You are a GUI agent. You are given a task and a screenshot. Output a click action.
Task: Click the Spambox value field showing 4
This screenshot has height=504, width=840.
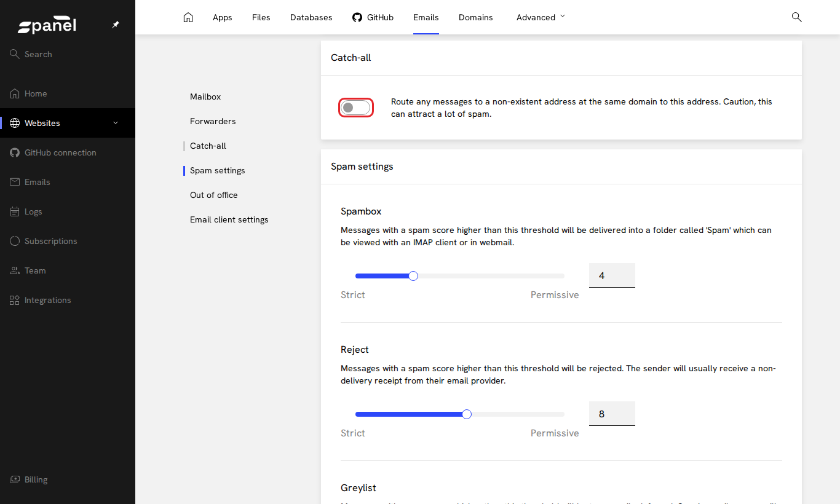[x=612, y=275]
